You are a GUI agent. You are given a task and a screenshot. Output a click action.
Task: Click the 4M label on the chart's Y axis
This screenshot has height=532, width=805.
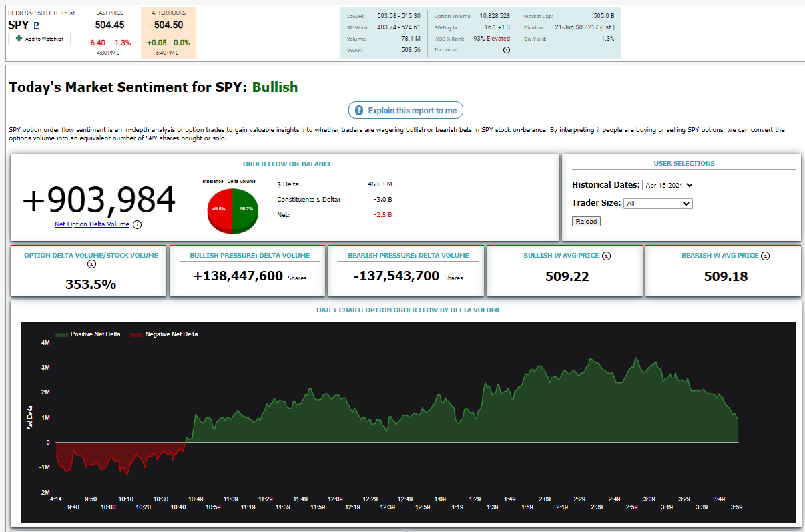45,343
